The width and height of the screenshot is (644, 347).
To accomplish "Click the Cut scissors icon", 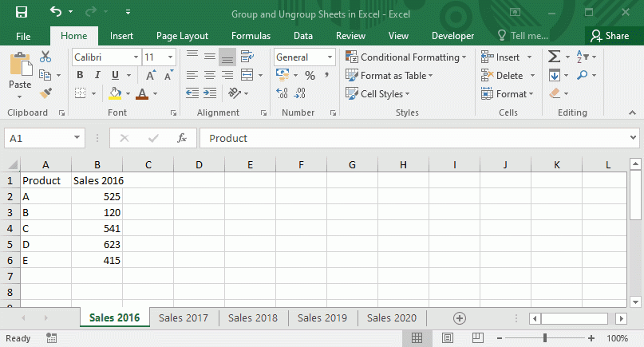I will [x=45, y=57].
